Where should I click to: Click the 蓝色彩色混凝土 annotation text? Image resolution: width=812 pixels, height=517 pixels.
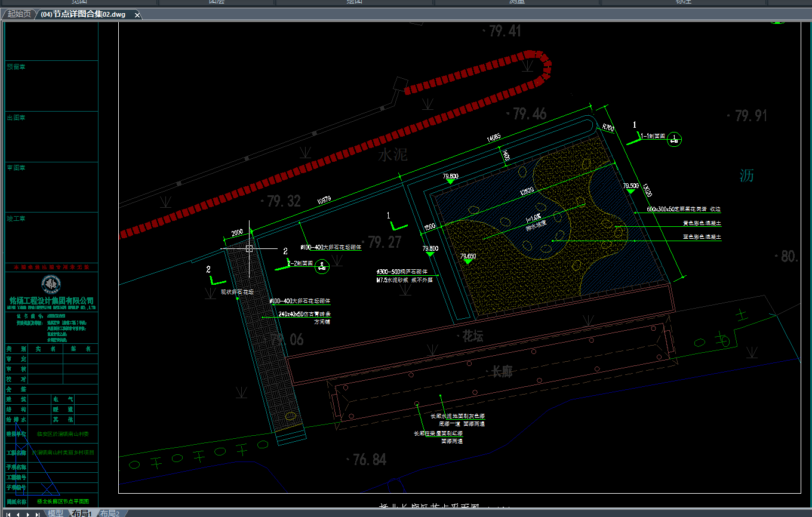click(x=702, y=237)
